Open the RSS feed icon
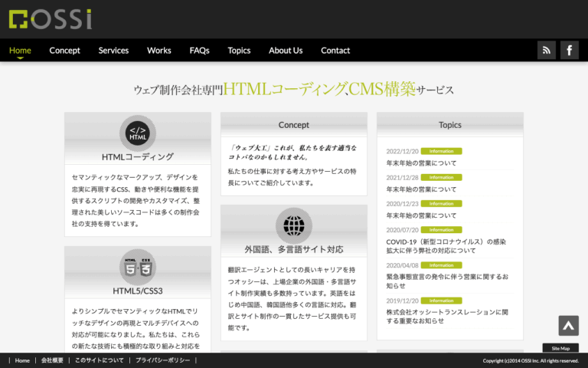Viewport: 588px width, 368px height. pos(547,50)
